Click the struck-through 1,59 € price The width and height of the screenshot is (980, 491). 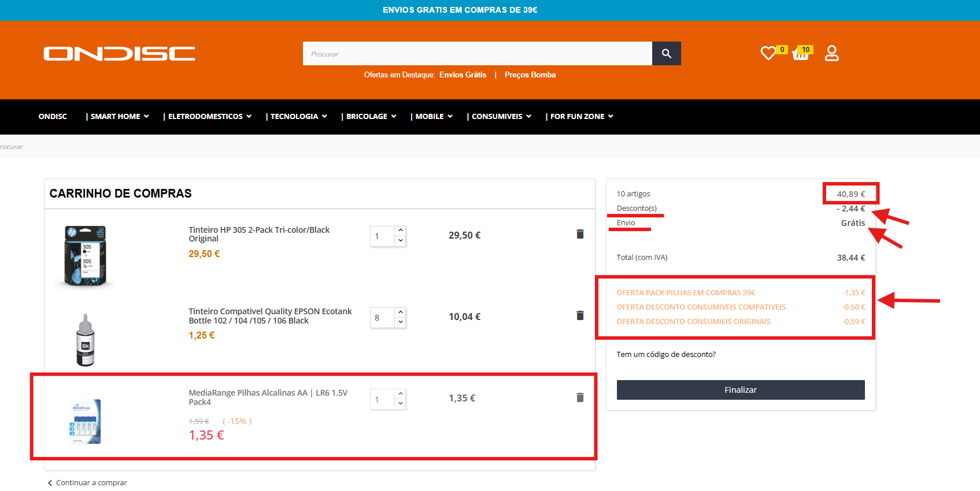pos(199,422)
